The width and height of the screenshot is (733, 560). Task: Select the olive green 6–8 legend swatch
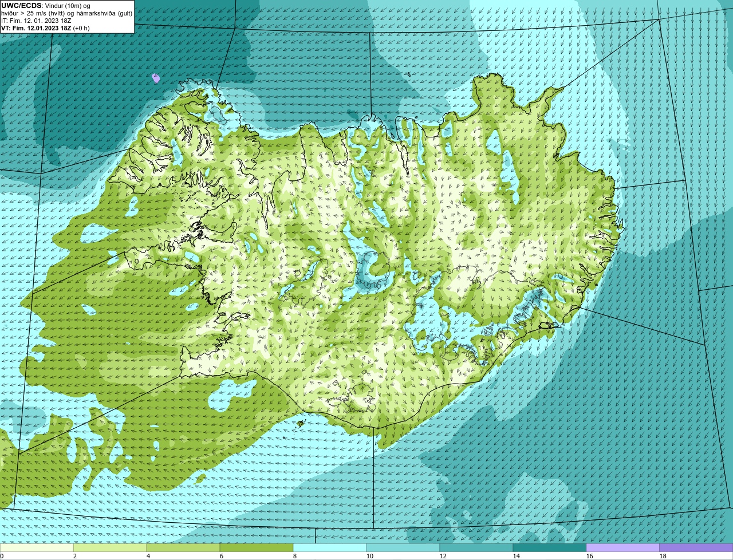[257, 547]
